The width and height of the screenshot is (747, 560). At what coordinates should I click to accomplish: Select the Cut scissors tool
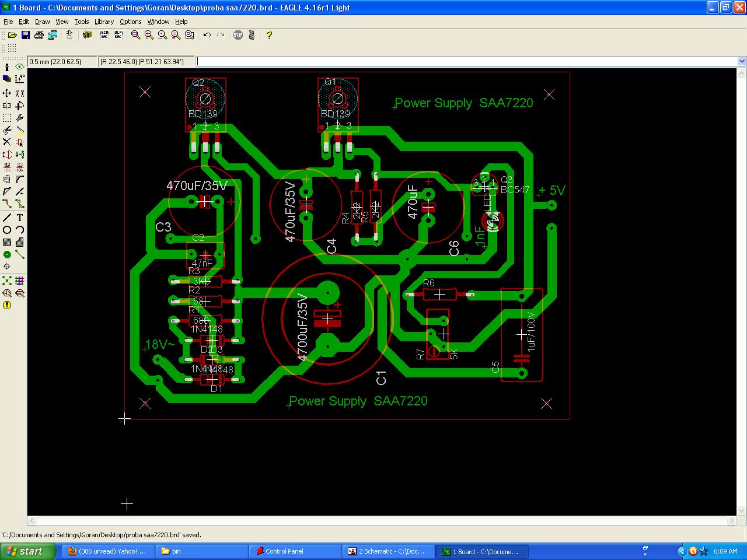7,130
